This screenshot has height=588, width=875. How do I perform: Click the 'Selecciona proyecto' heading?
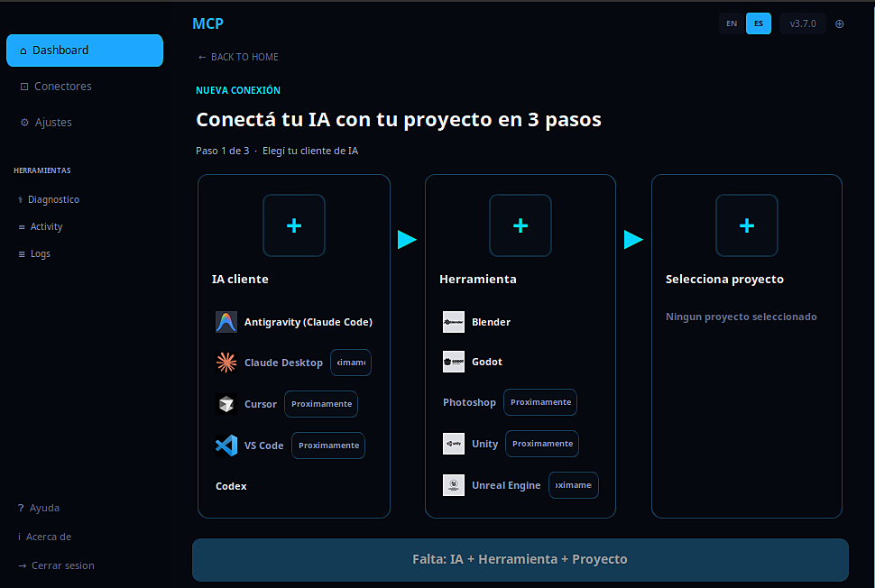[724, 279]
